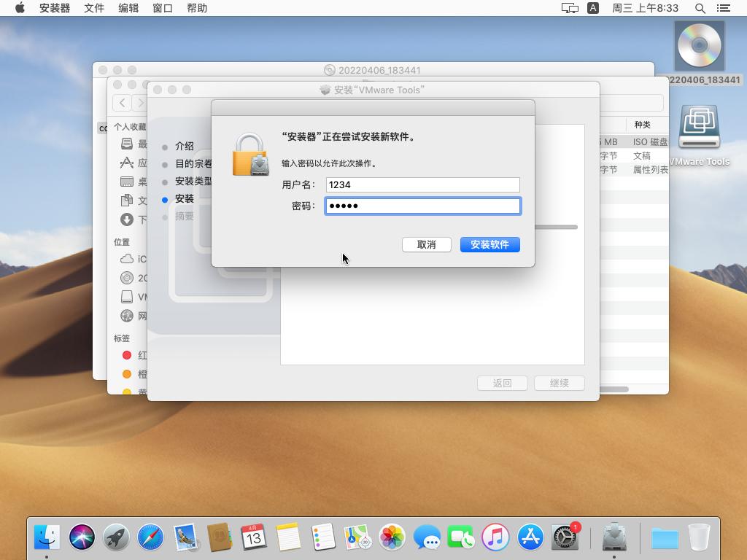Open the disc icon 20220406_183441 on desktop
The height and width of the screenshot is (560, 747).
point(700,46)
